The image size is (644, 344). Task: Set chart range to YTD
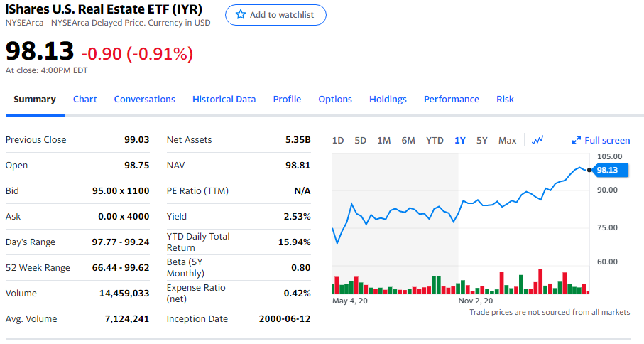coord(435,141)
